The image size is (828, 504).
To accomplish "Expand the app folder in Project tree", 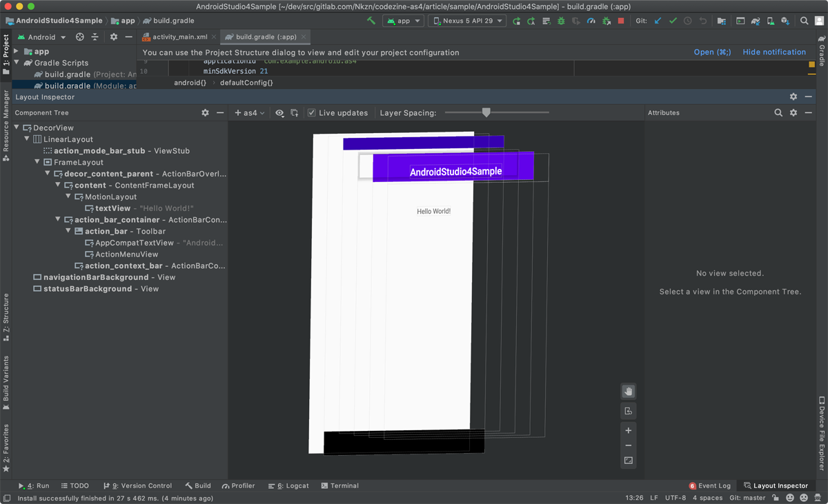I will [17, 51].
